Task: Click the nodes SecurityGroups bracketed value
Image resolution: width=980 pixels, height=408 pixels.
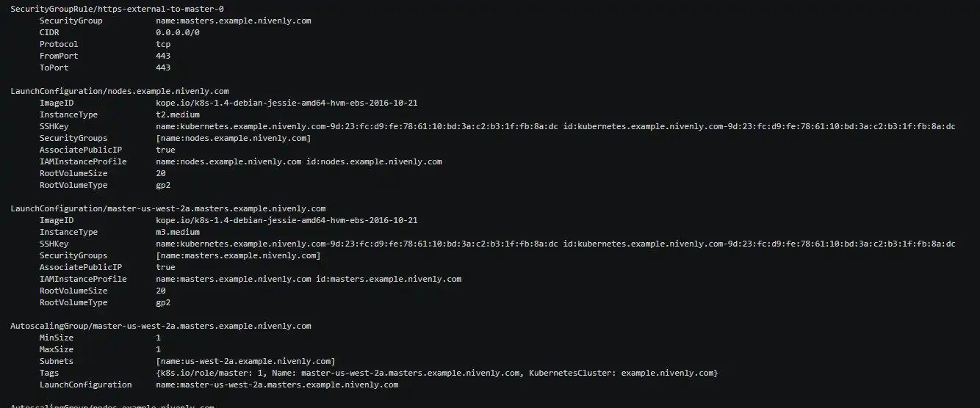Action: [x=233, y=138]
